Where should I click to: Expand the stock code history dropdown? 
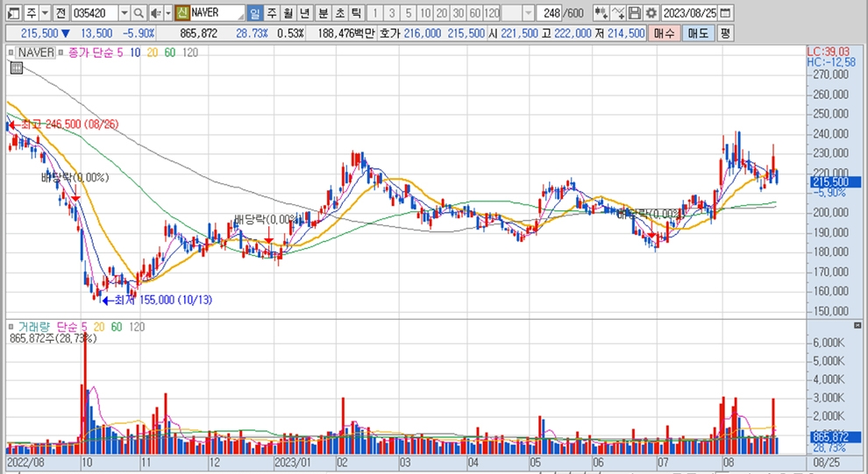coord(124,13)
